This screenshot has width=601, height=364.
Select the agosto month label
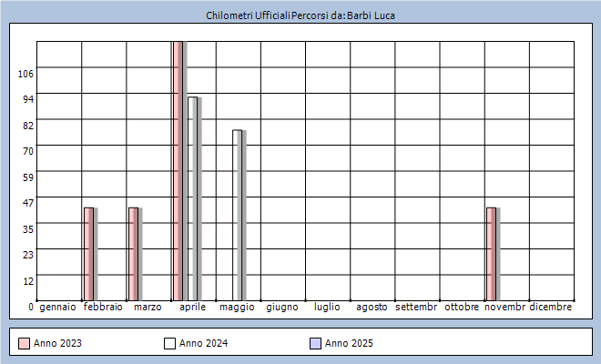click(x=372, y=308)
